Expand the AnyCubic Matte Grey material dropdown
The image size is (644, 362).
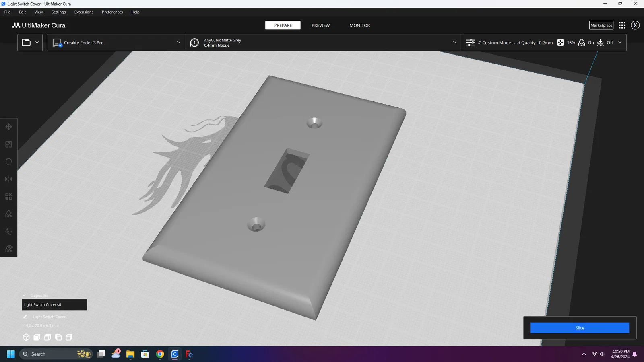click(x=454, y=43)
